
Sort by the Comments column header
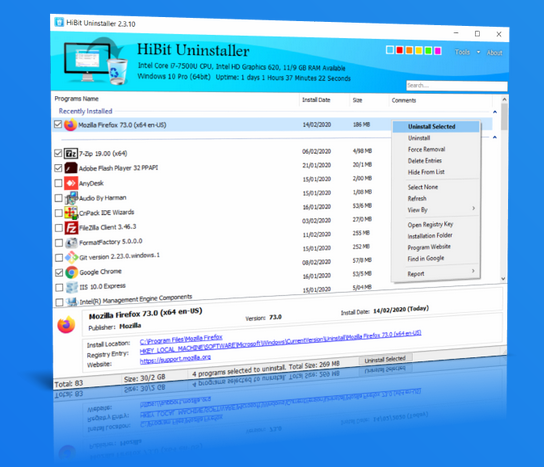(x=404, y=100)
